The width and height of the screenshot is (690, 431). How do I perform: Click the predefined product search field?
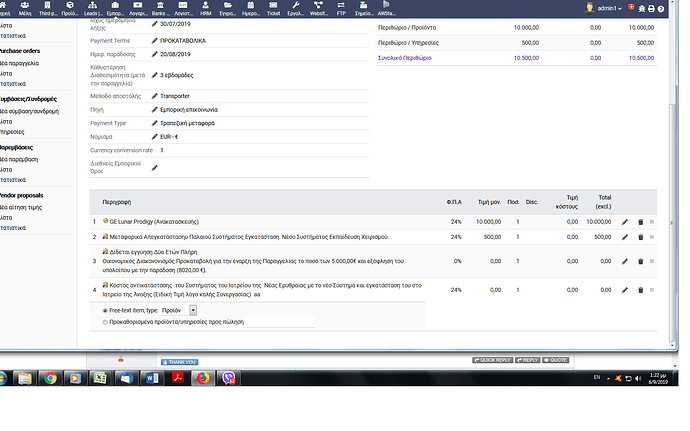coord(280,322)
